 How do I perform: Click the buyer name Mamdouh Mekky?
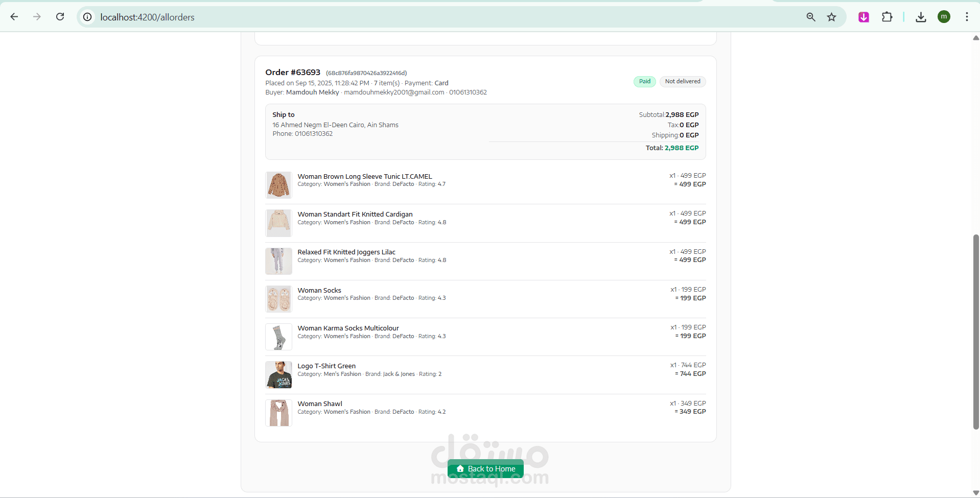[x=313, y=92]
